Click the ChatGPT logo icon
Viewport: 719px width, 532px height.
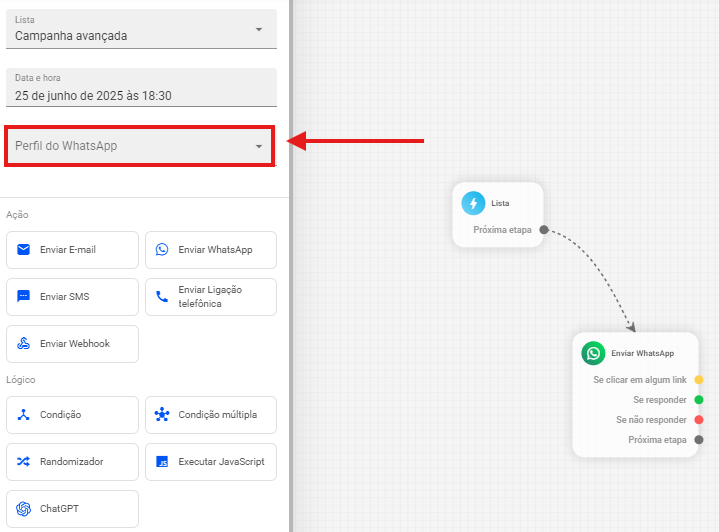(24, 509)
